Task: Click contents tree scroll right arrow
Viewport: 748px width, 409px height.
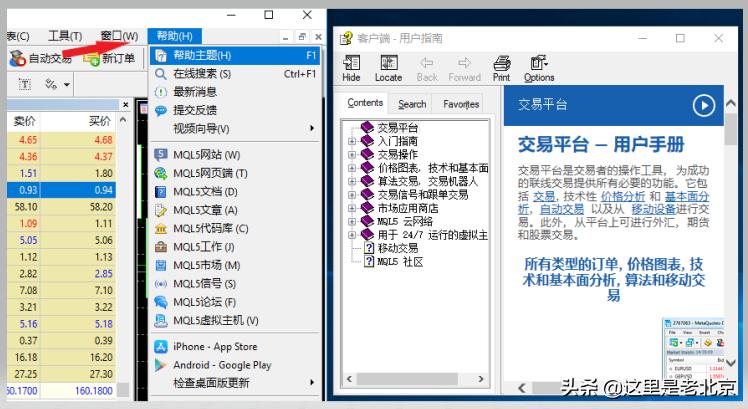Action: pyautogui.click(x=481, y=379)
